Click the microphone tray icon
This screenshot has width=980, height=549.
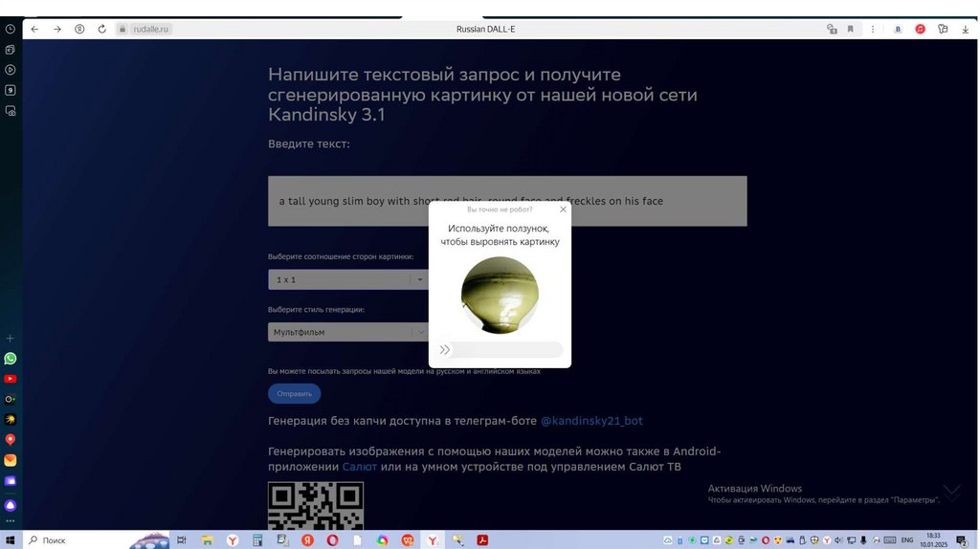(x=863, y=540)
